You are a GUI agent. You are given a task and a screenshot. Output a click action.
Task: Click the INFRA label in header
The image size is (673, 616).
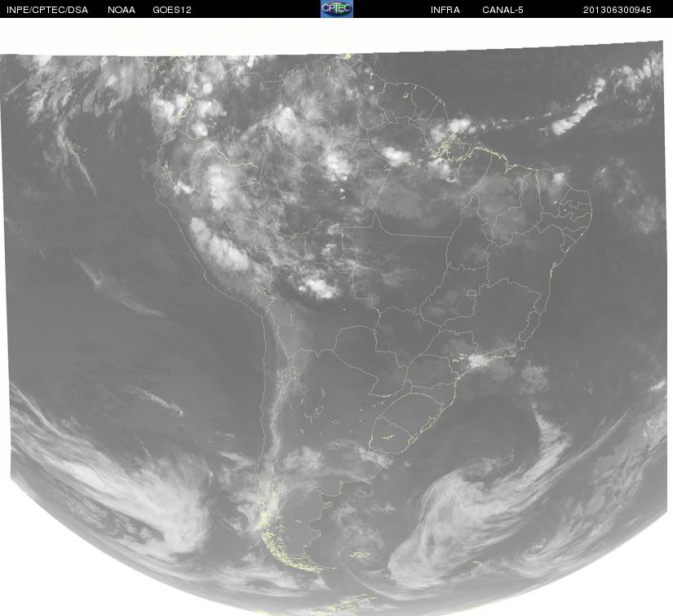click(445, 10)
